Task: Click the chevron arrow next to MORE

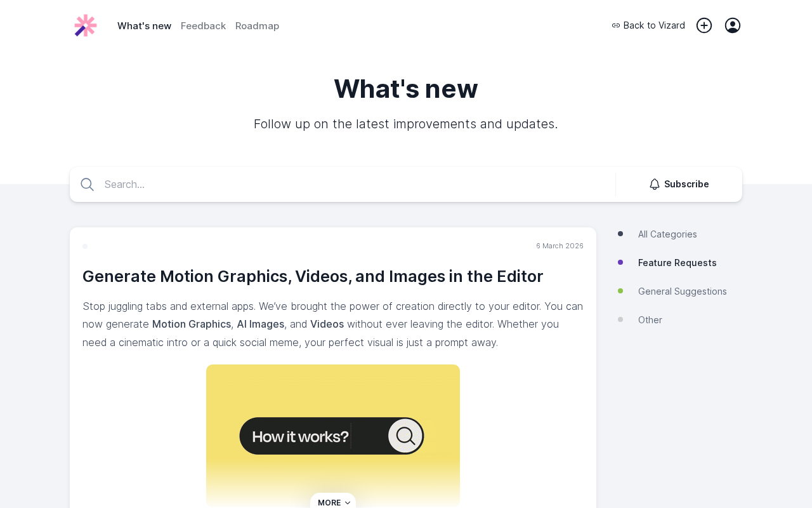Action: click(348, 503)
